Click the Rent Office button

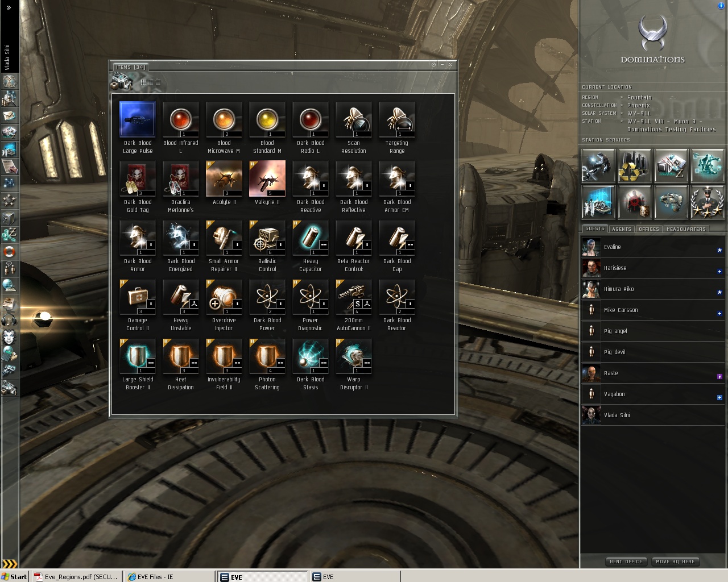click(626, 562)
